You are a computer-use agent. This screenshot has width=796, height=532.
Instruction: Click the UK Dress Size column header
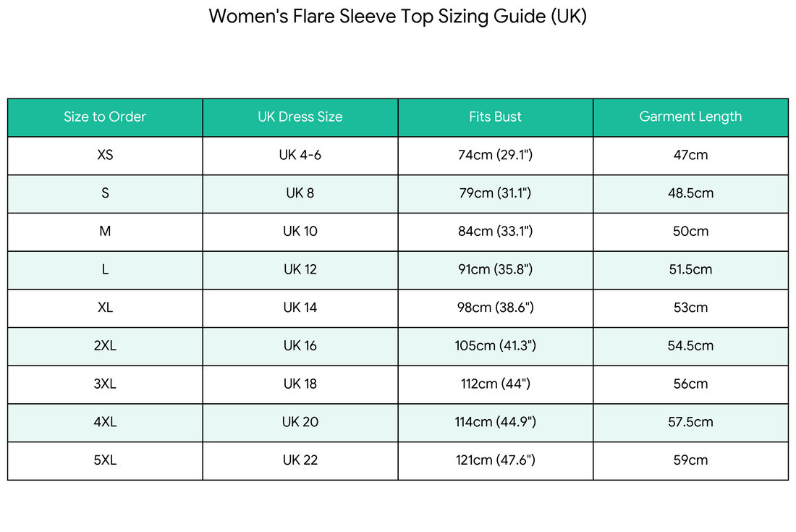click(300, 117)
